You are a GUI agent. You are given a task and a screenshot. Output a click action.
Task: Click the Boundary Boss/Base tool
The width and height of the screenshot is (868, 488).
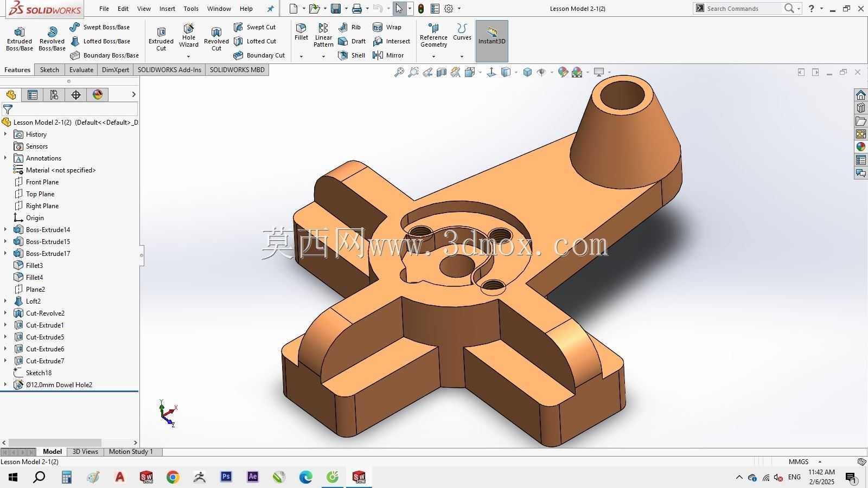coord(104,55)
